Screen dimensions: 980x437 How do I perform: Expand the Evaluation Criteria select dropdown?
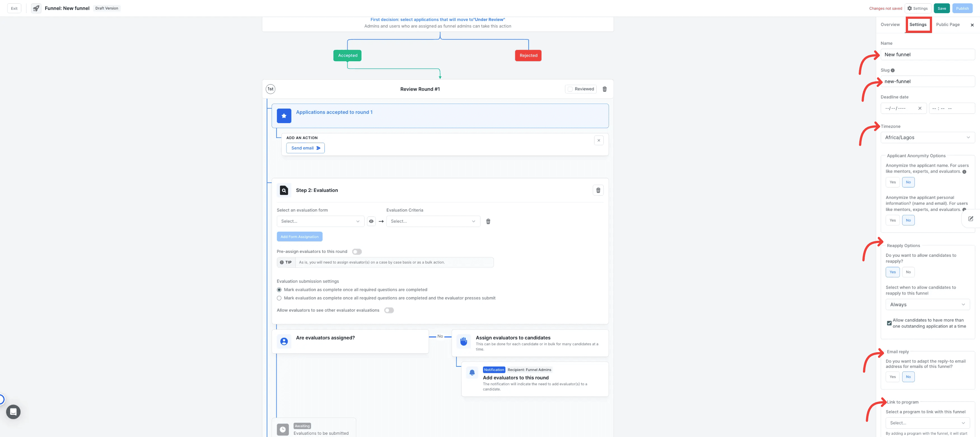click(433, 221)
